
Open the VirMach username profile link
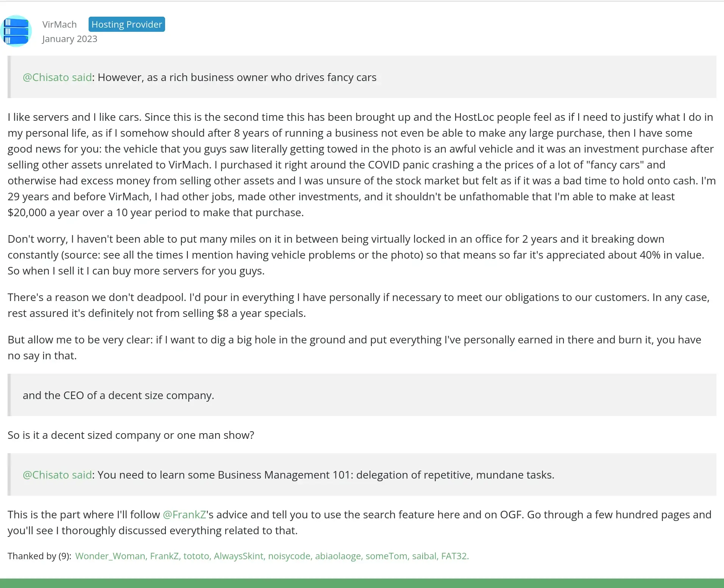click(59, 25)
